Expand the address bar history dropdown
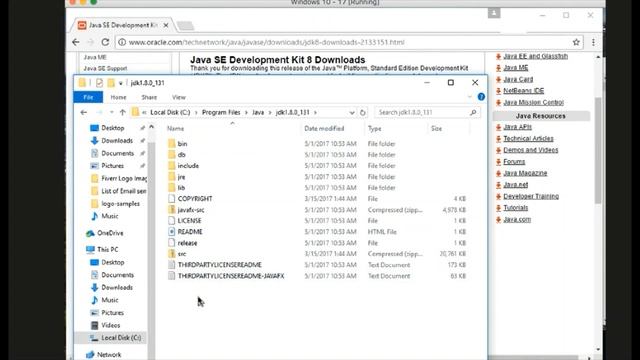The width and height of the screenshot is (640, 360). coord(352,112)
